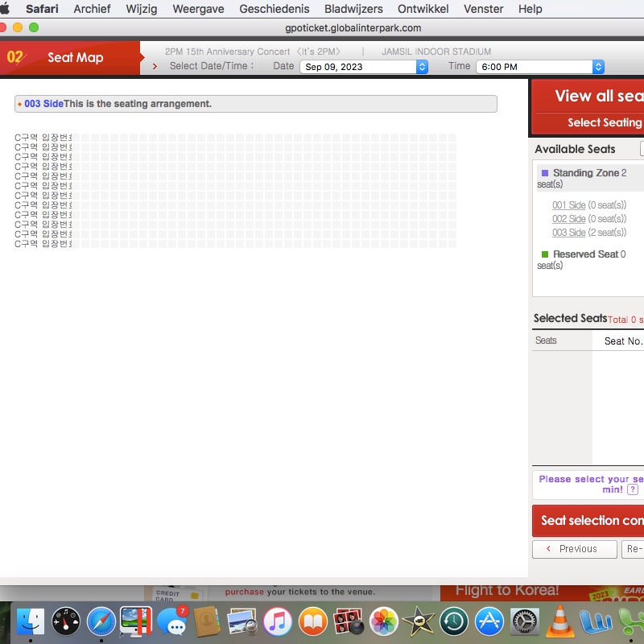The width and height of the screenshot is (644, 644).
Task: Open Finder from the Dock
Action: (31, 621)
